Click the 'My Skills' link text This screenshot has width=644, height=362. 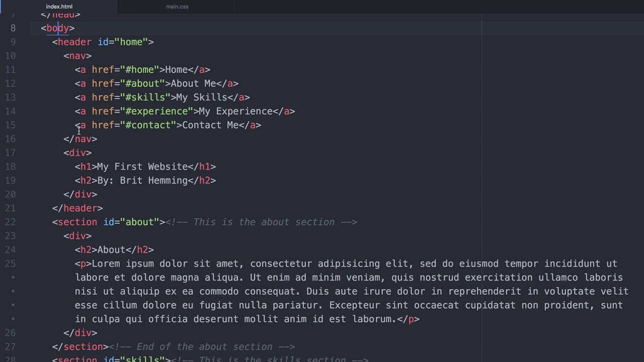[x=202, y=98]
